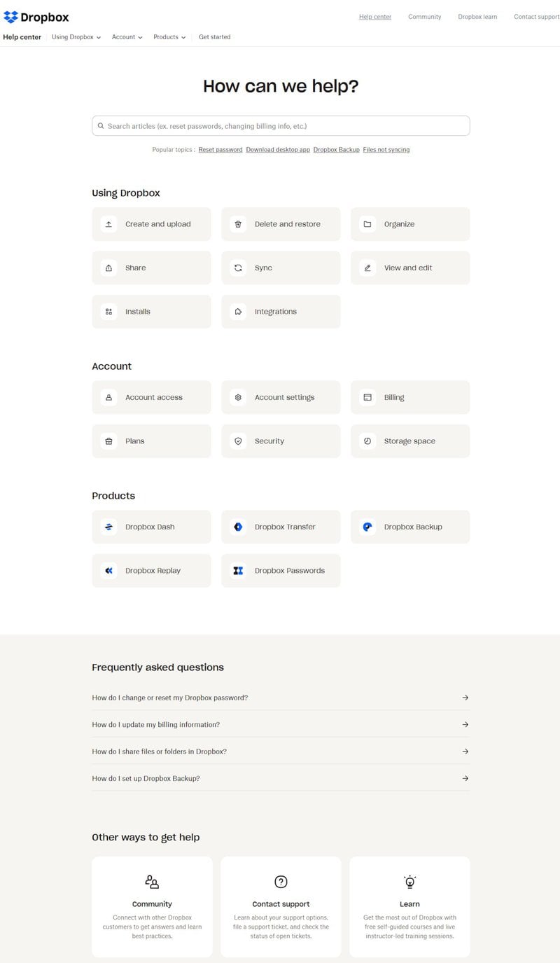Click the search articles input field

[x=280, y=125]
